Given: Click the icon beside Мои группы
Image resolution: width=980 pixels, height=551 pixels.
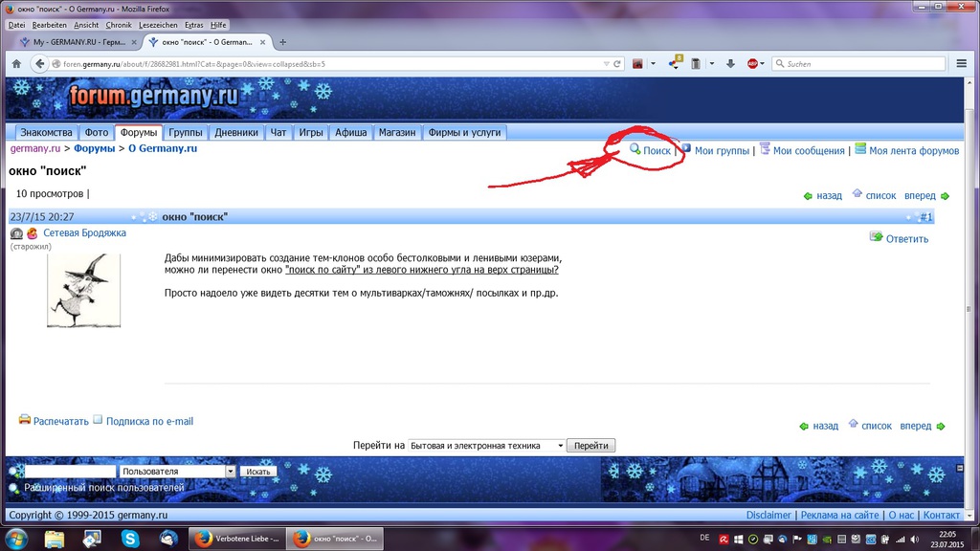Looking at the screenshot, I should [x=686, y=148].
